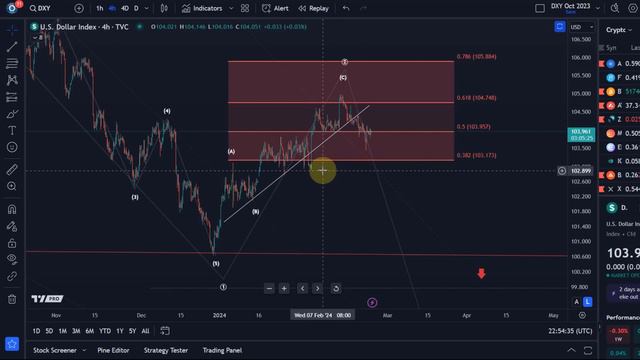Activate the zoom in tool
The image size is (640, 360).
click(x=12, y=186)
